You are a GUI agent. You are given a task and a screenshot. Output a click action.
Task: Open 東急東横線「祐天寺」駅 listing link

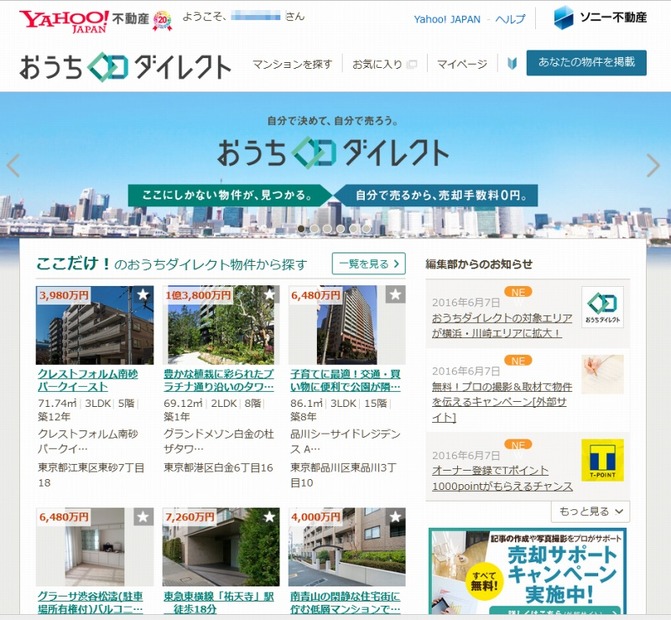coord(219,602)
